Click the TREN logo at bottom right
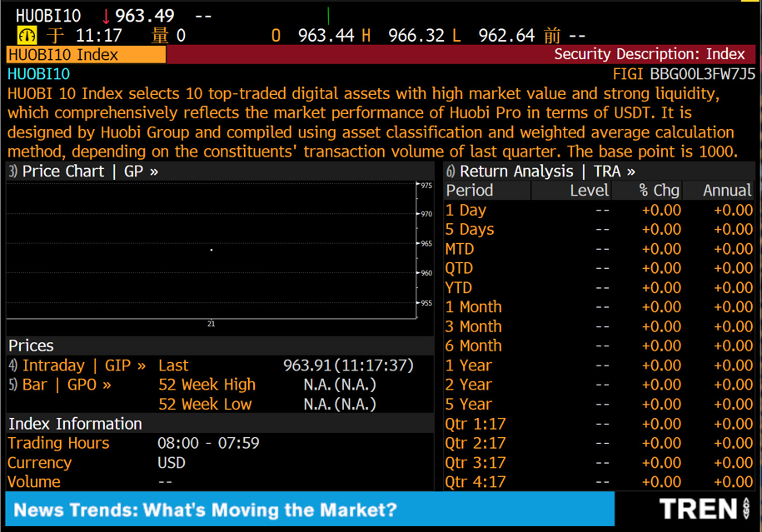The width and height of the screenshot is (762, 532). (702, 509)
